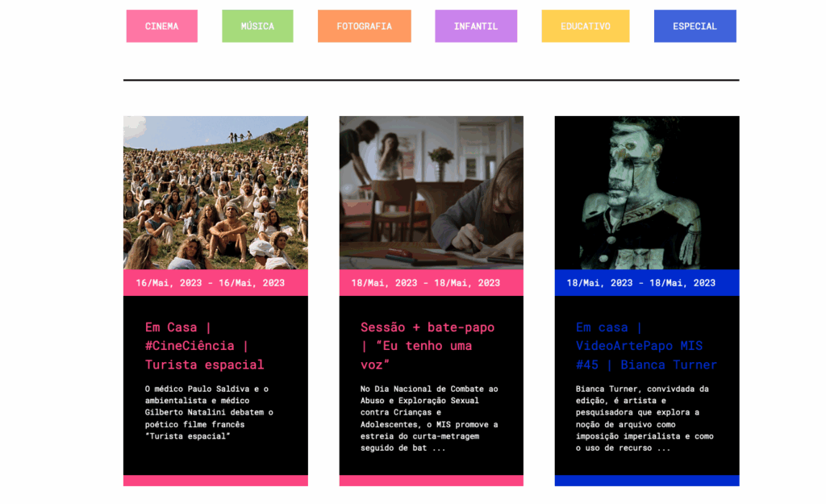Click the 'No Dia Nacional de Combate' description

[x=429, y=419]
